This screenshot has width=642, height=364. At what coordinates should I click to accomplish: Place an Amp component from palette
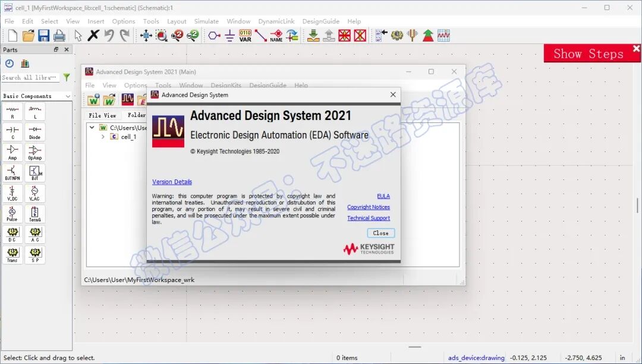pyautogui.click(x=12, y=153)
